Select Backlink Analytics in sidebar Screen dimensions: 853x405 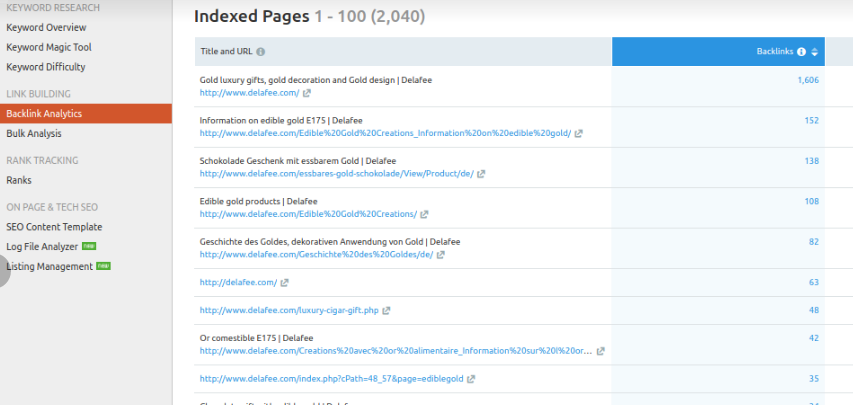pyautogui.click(x=44, y=114)
